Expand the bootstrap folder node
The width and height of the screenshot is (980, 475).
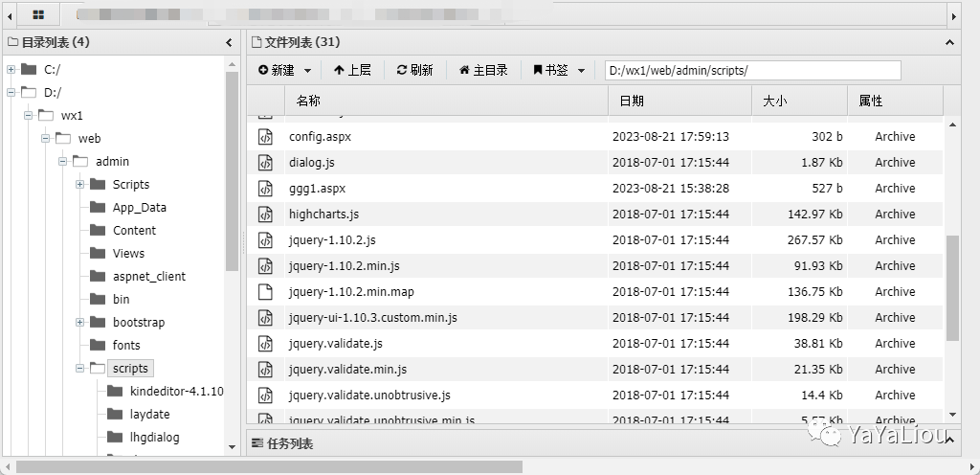click(x=80, y=323)
